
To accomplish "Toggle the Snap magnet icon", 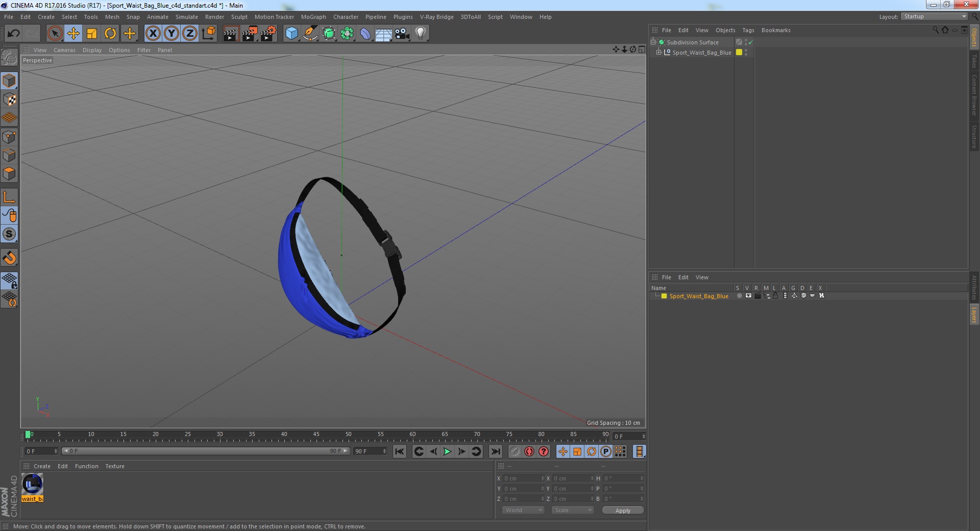I will 9,258.
